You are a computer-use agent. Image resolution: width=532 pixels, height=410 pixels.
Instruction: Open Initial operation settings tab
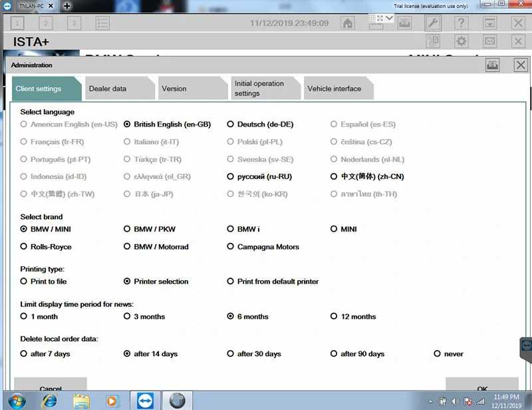(x=265, y=89)
